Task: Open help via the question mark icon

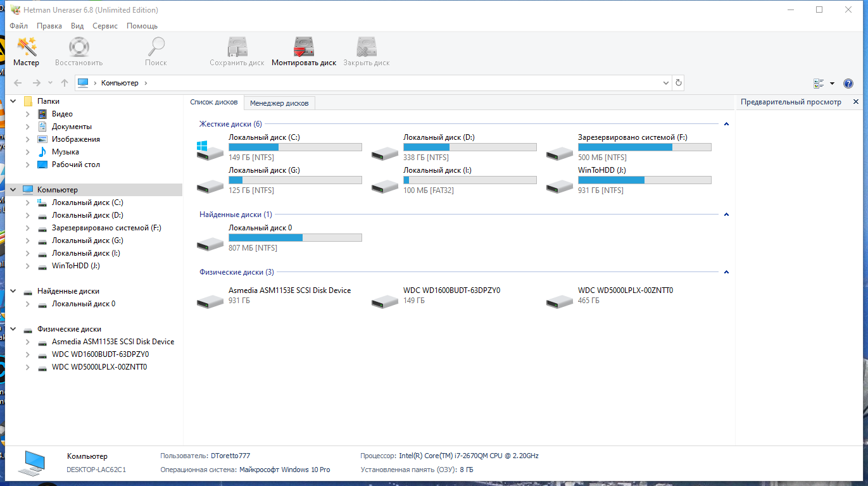Action: tap(848, 84)
